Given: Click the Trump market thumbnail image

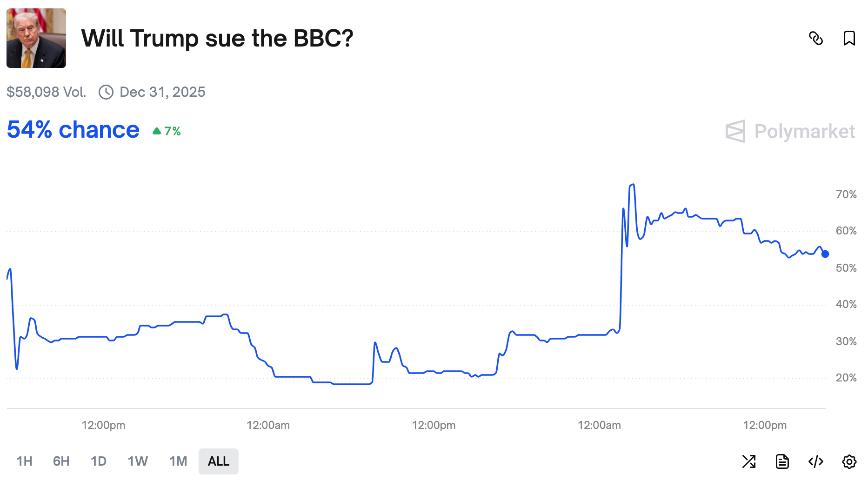Looking at the screenshot, I should [x=36, y=38].
